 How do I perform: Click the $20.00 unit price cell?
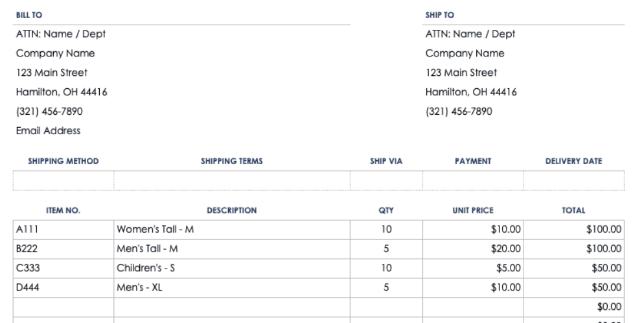(x=472, y=248)
